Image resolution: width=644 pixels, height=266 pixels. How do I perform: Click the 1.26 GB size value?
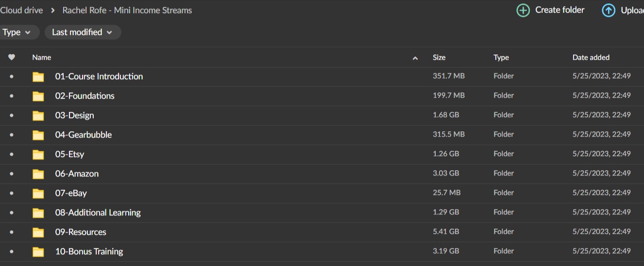[x=446, y=154]
